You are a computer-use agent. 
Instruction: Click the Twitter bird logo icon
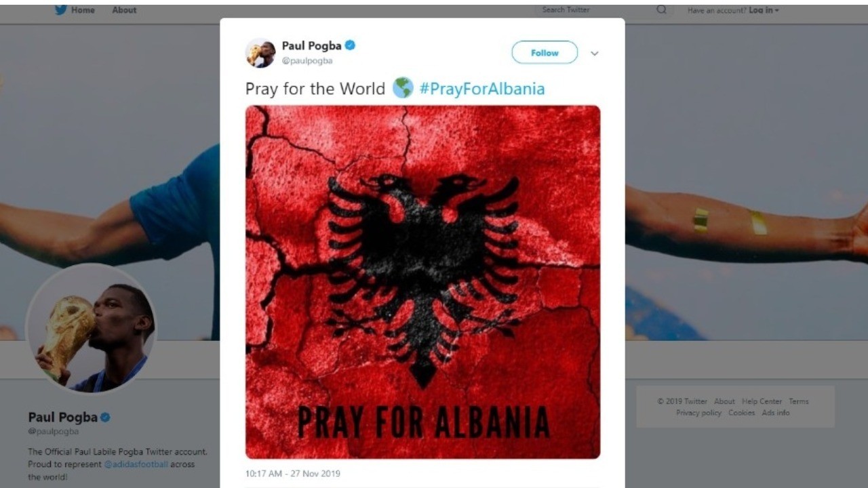click(61, 9)
